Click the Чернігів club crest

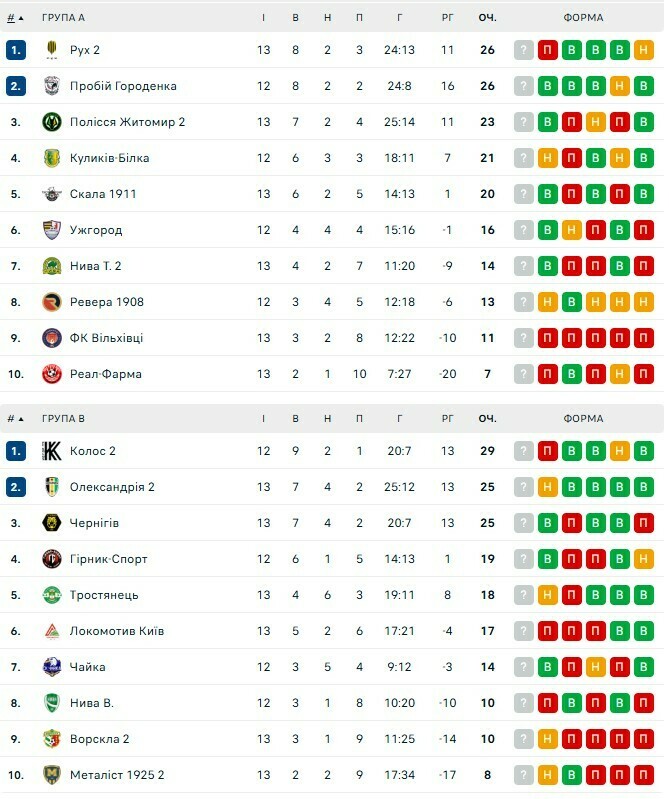[x=52, y=523]
